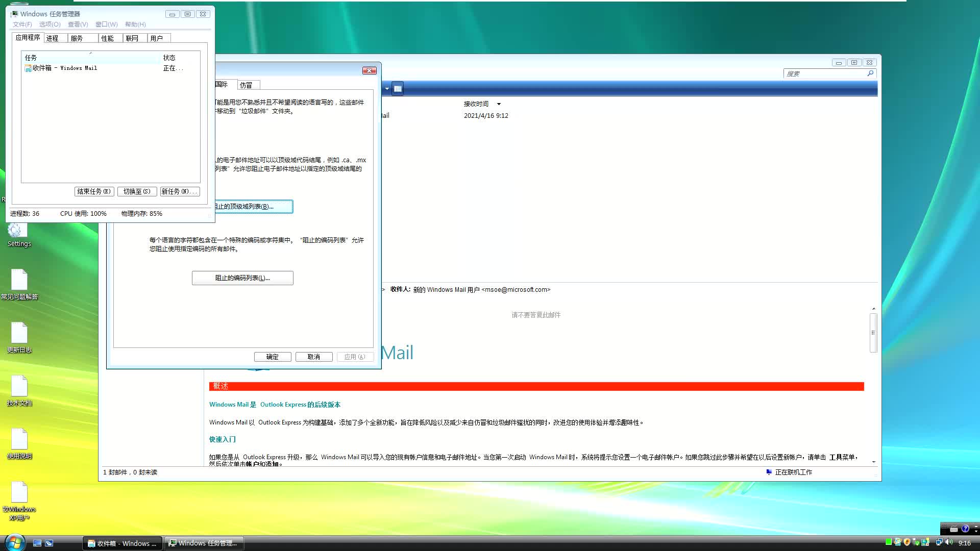Open the Windows Start orb
The image size is (980, 551).
click(14, 543)
